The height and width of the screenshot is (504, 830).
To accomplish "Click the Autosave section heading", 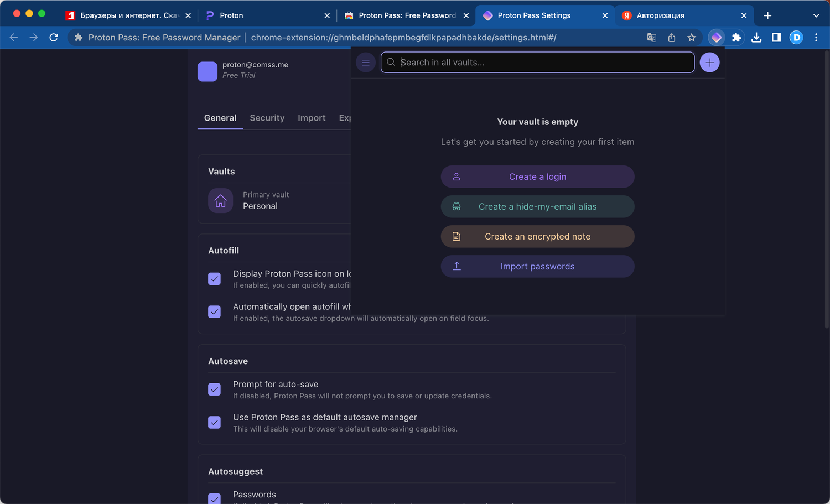I will tap(228, 361).
